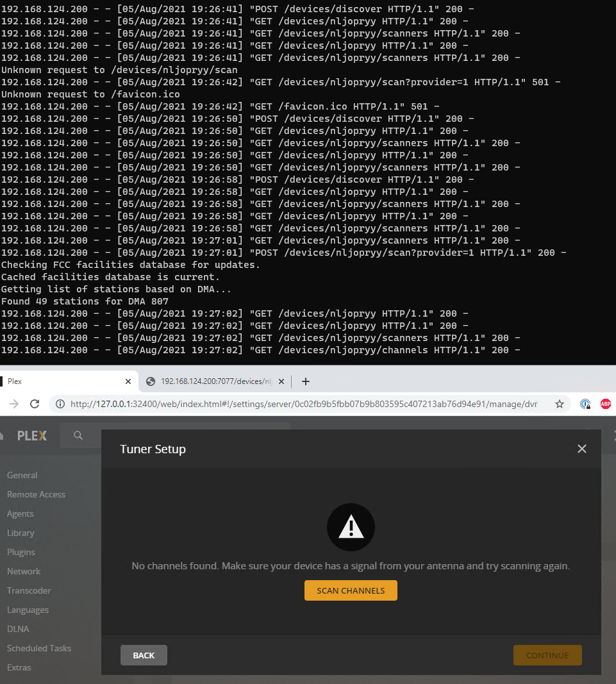The image size is (616, 684).
Task: Bookmark the page with the star icon
Action: (x=560, y=405)
